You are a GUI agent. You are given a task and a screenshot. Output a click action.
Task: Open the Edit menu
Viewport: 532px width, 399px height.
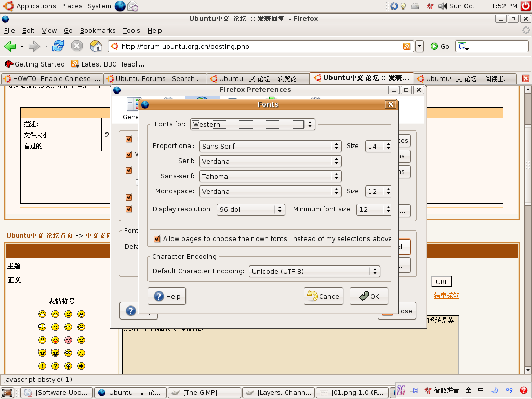coord(28,31)
